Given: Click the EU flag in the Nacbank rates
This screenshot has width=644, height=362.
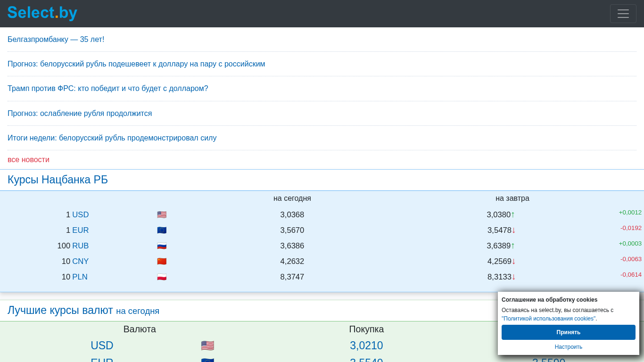Looking at the screenshot, I should click(x=162, y=230).
